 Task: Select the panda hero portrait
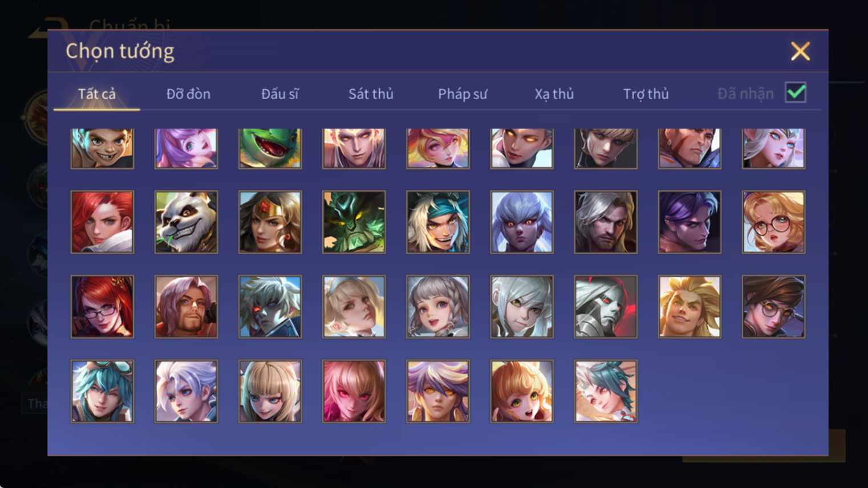click(186, 222)
